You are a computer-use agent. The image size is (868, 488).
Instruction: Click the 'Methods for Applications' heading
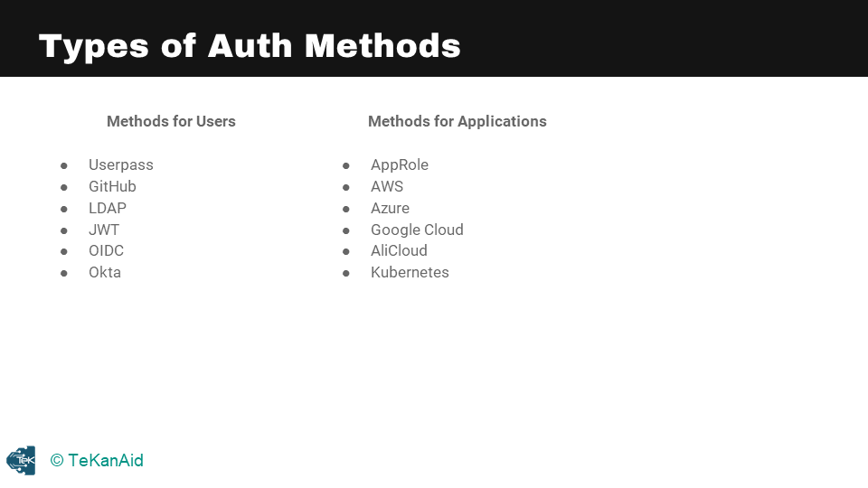tap(458, 121)
